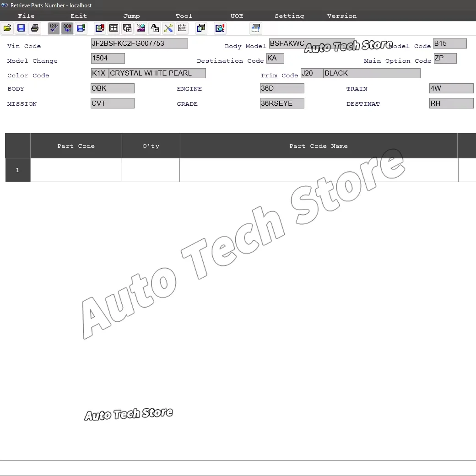Viewport: 476px width, 476px height.
Task: Click the Body Model field BSFAKWC
Action: pos(312,43)
